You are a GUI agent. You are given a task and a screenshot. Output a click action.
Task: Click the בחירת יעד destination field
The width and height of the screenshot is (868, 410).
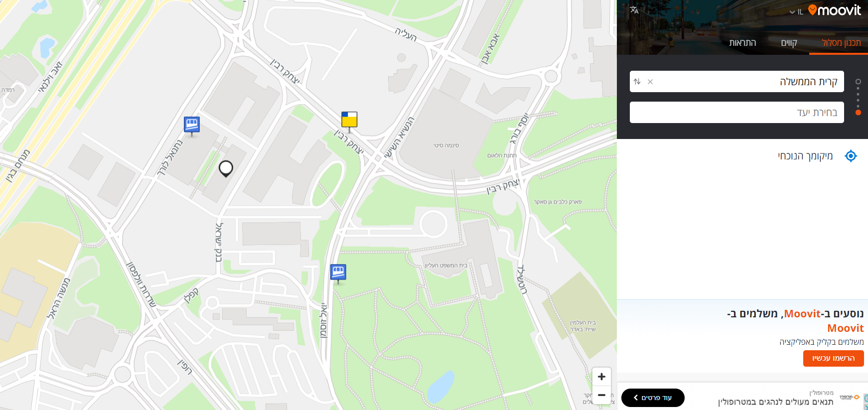click(x=737, y=113)
